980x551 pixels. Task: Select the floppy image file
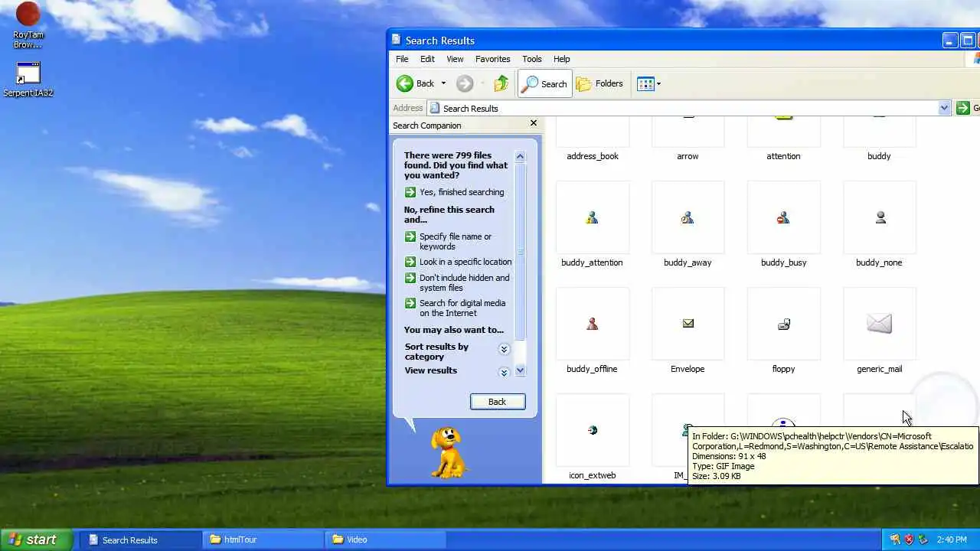pos(783,324)
